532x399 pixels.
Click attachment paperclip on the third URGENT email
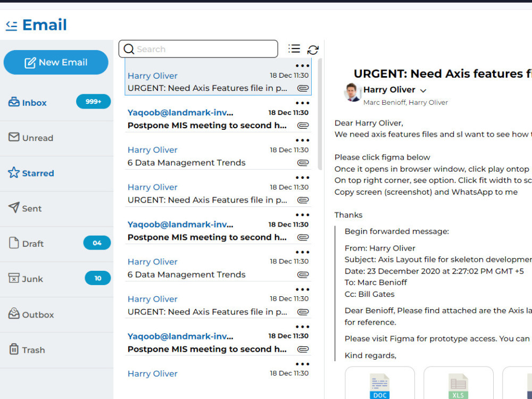pyautogui.click(x=303, y=312)
